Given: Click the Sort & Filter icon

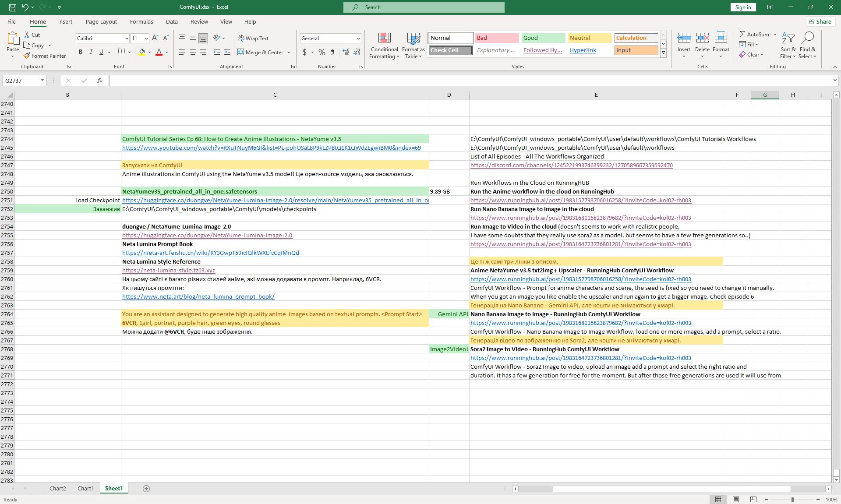Looking at the screenshot, I should coord(788,39).
